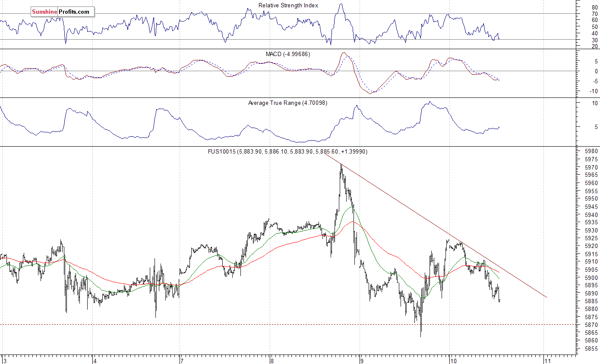Select the RSI axis value 30
This screenshot has width=600, height=364.
pos(595,40)
